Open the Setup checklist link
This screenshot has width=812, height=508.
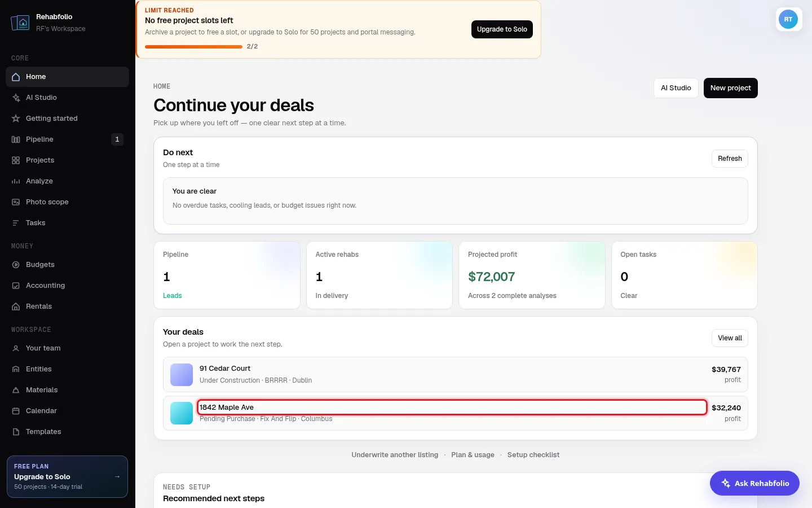[x=533, y=455]
